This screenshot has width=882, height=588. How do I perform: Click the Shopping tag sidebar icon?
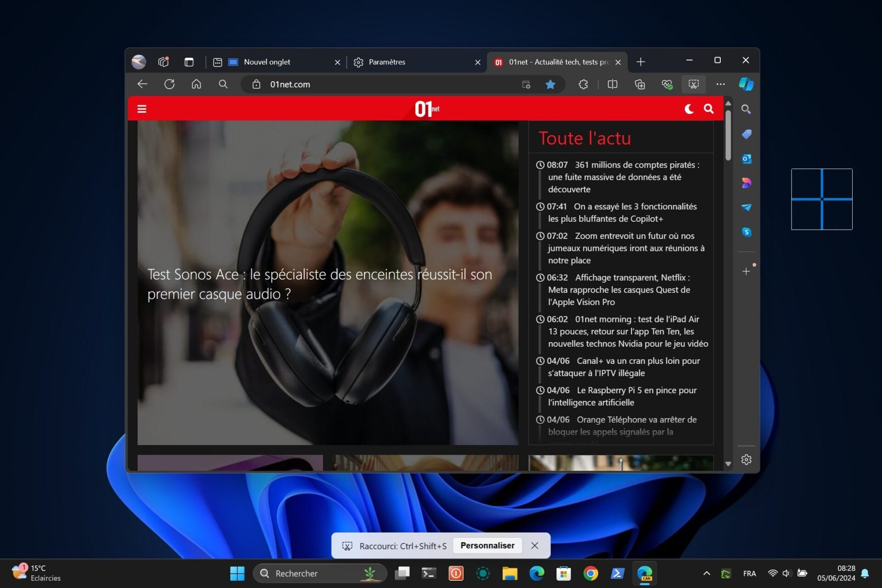(x=746, y=134)
